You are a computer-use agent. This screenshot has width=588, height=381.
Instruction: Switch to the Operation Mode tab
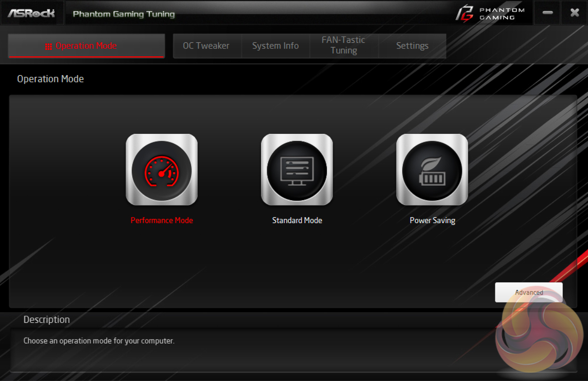pos(87,46)
